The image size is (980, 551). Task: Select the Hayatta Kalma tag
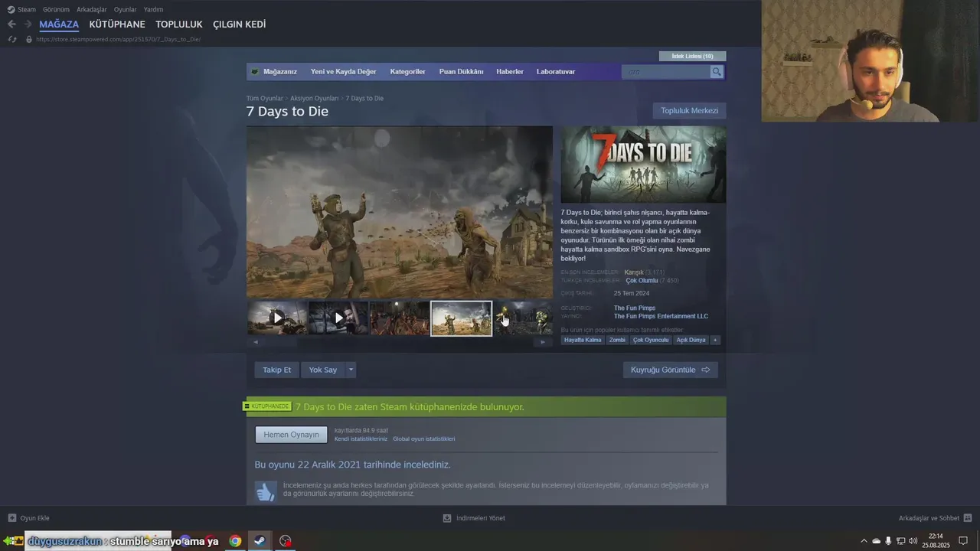pos(583,340)
